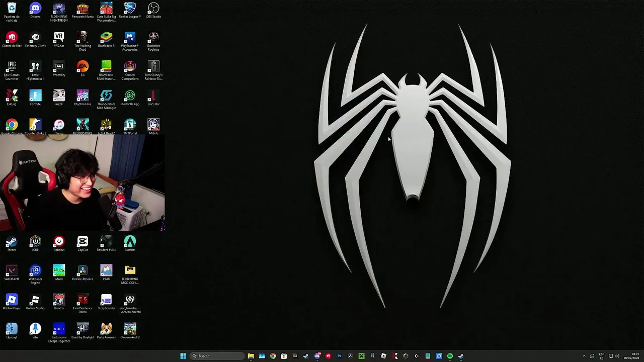
Task: Select the iTunes desktop icon
Action: tap(59, 127)
